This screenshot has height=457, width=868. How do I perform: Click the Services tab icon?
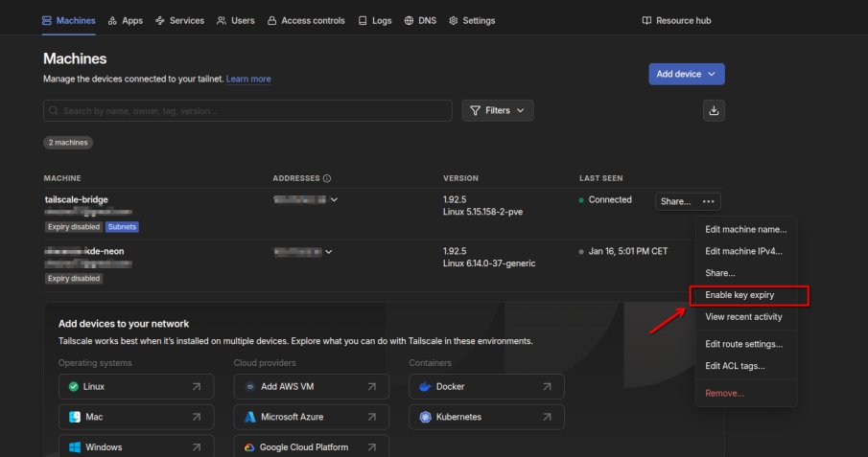(160, 20)
